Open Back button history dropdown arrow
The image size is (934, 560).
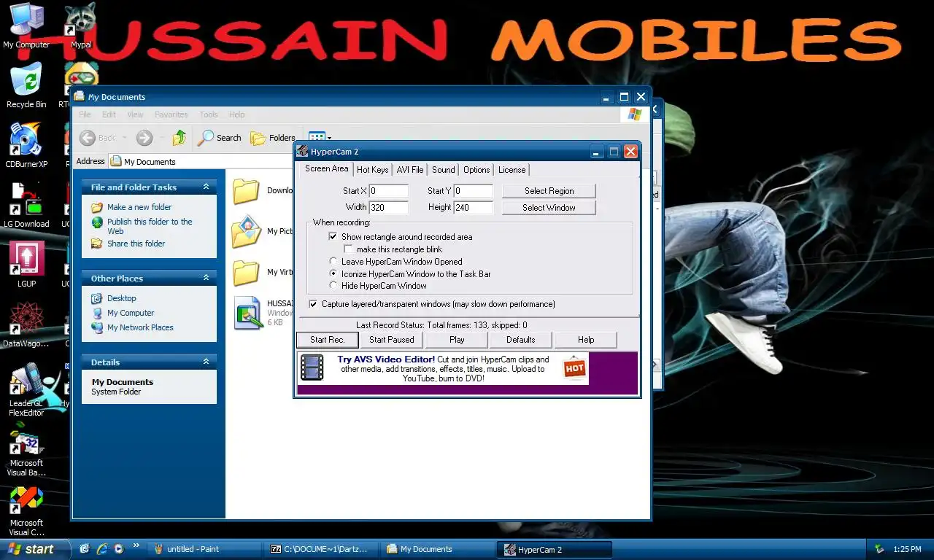125,137
